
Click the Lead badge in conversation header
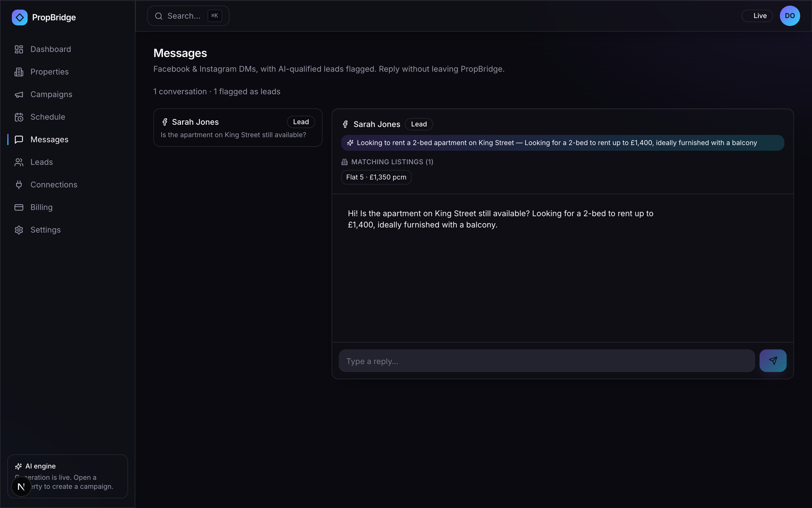(x=419, y=124)
